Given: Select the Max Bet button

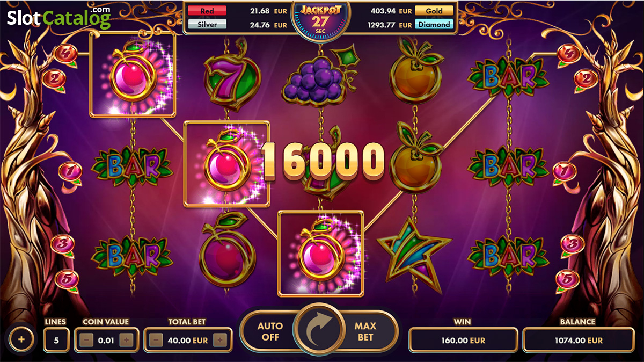Looking at the screenshot, I should (365, 331).
